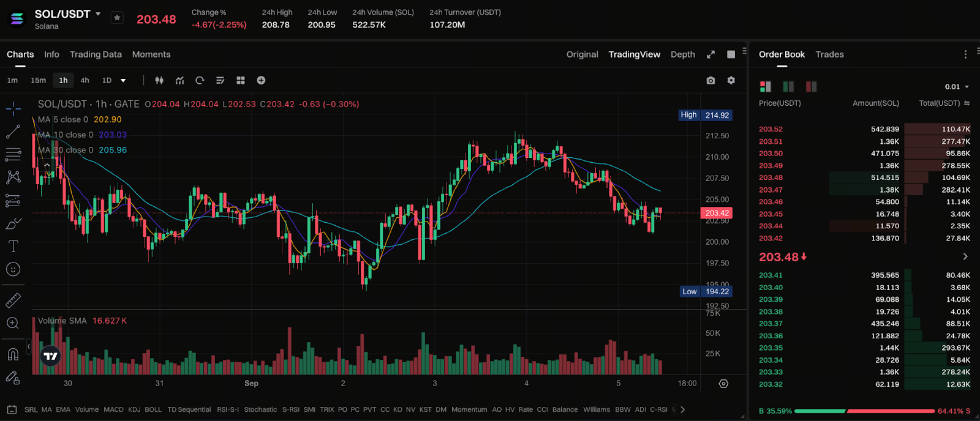Select the ruler measure tool
The height and width of the screenshot is (421, 980).
tap(13, 300)
